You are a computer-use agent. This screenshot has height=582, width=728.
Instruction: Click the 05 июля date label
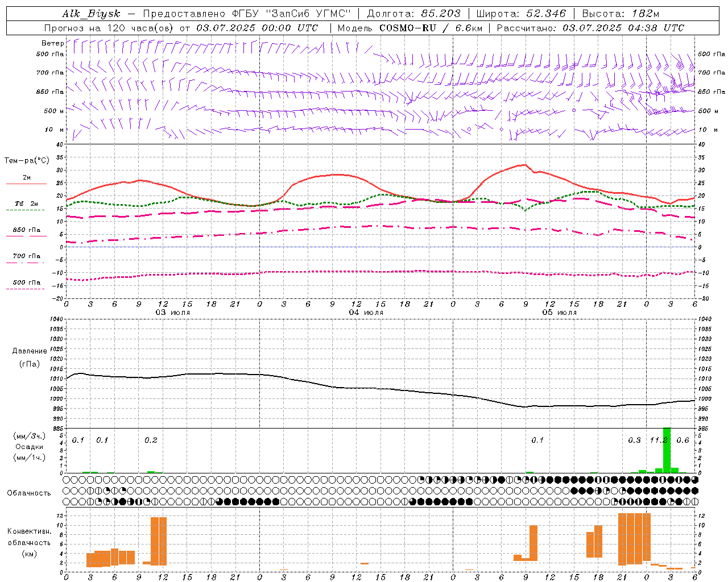point(560,312)
